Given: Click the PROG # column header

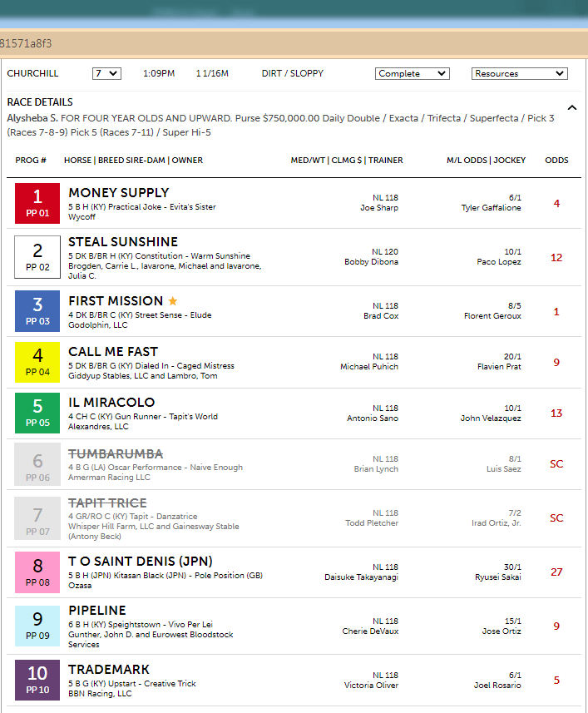Looking at the screenshot, I should [x=31, y=160].
